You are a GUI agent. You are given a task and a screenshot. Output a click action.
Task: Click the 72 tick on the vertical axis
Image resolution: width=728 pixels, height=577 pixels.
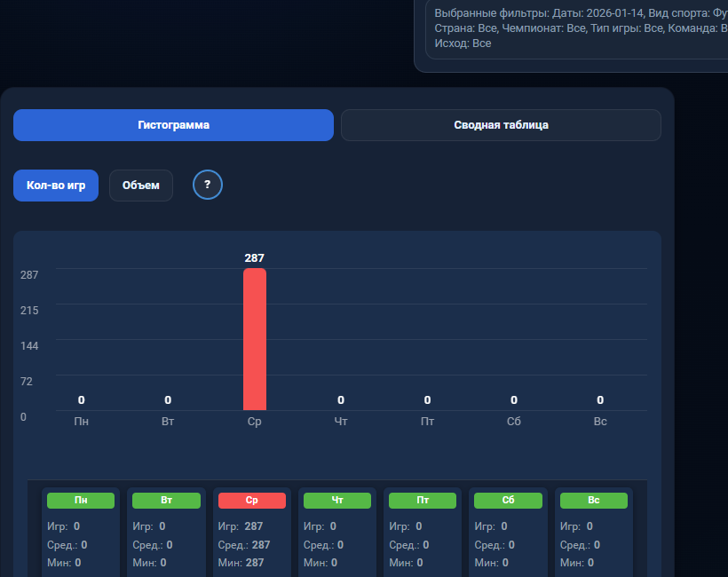(x=27, y=382)
